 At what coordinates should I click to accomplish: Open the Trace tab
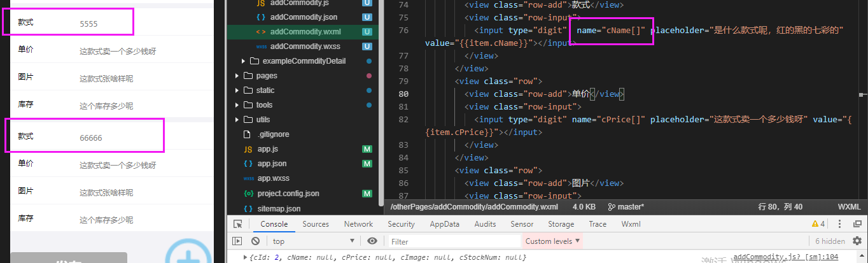pyautogui.click(x=598, y=224)
